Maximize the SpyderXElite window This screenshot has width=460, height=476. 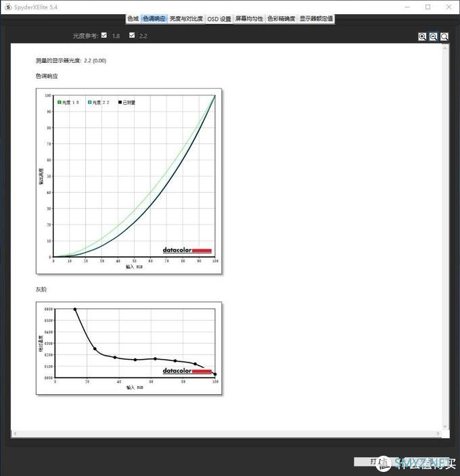[428, 7]
